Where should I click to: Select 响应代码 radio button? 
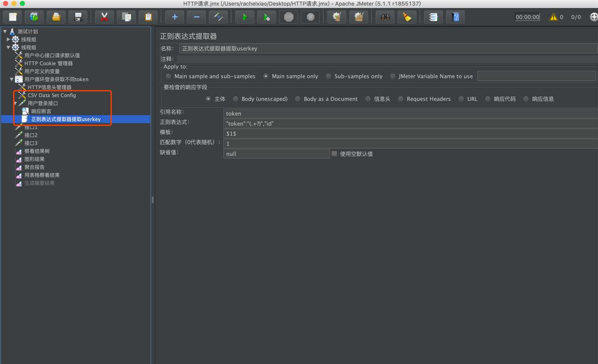click(488, 99)
